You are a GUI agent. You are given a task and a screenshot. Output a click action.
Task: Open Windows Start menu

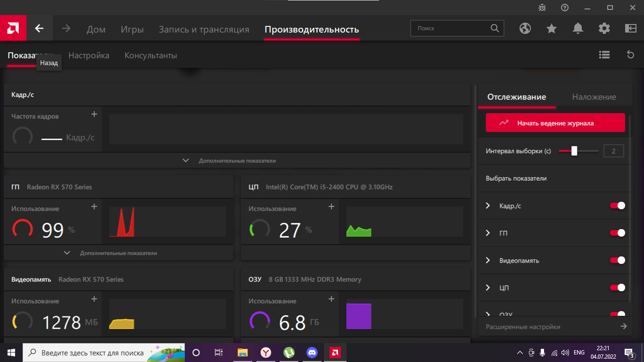pos(11,352)
